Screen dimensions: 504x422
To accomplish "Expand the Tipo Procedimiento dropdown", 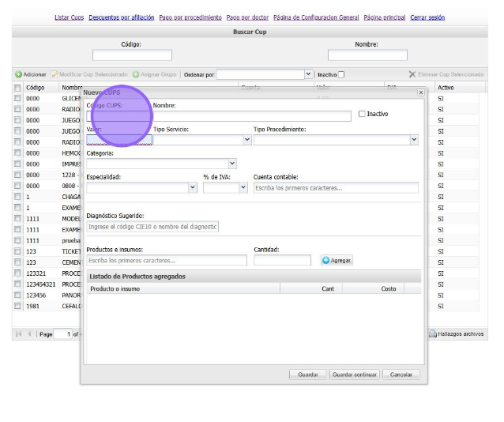I will click(414, 140).
